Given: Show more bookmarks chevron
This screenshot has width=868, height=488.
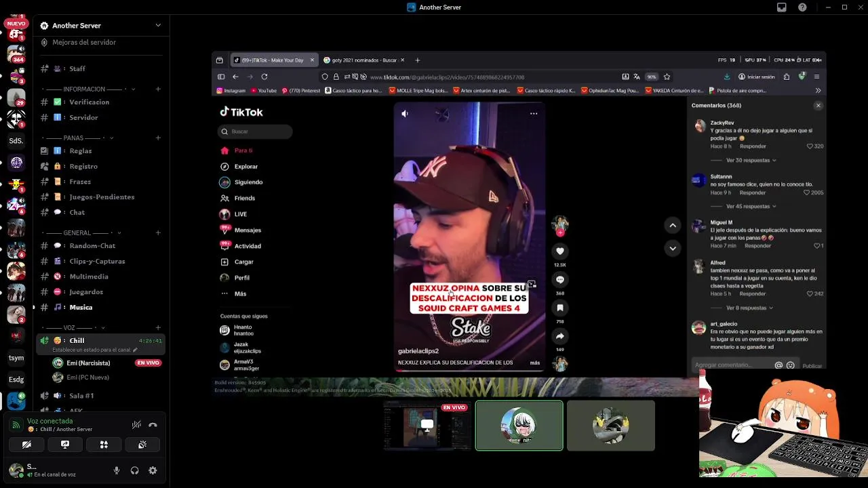Looking at the screenshot, I should [818, 90].
